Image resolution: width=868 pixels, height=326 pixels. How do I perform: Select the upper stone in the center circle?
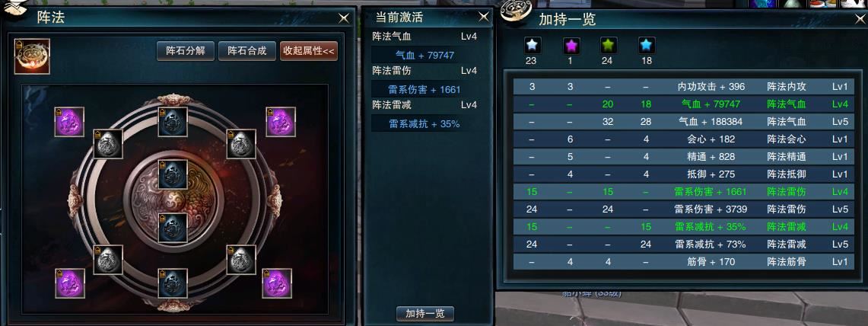click(173, 174)
